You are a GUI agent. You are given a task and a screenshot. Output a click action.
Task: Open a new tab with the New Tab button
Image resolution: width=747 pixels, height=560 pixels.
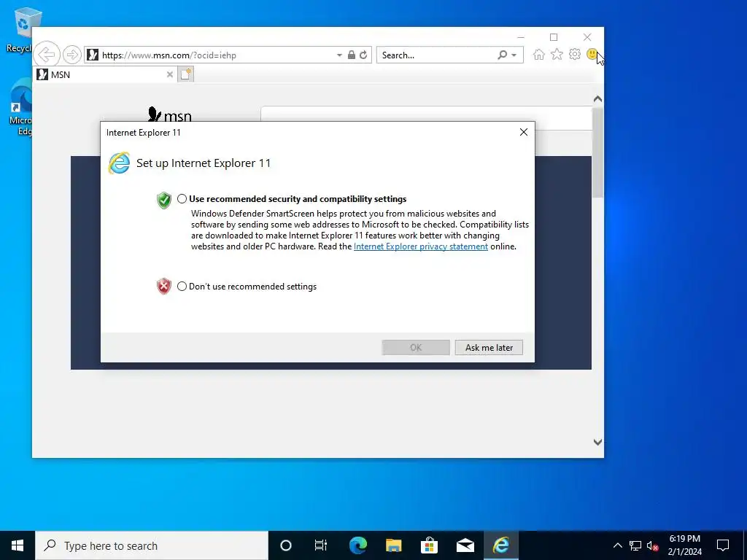(x=186, y=74)
